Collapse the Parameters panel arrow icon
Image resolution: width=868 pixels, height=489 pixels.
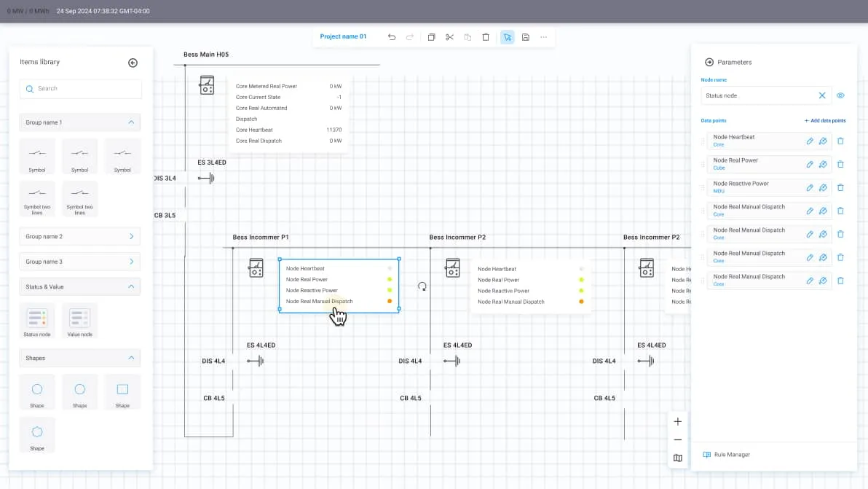pos(709,62)
